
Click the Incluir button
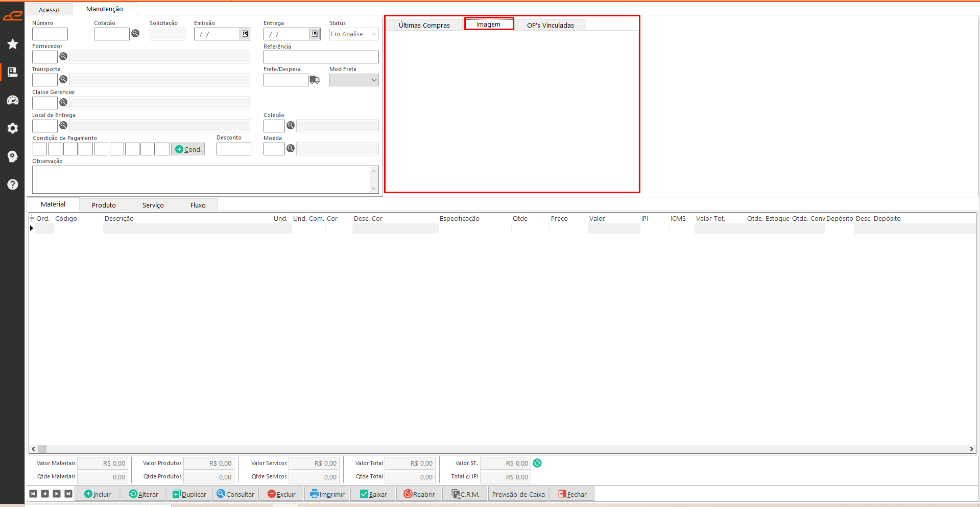pyautogui.click(x=98, y=494)
